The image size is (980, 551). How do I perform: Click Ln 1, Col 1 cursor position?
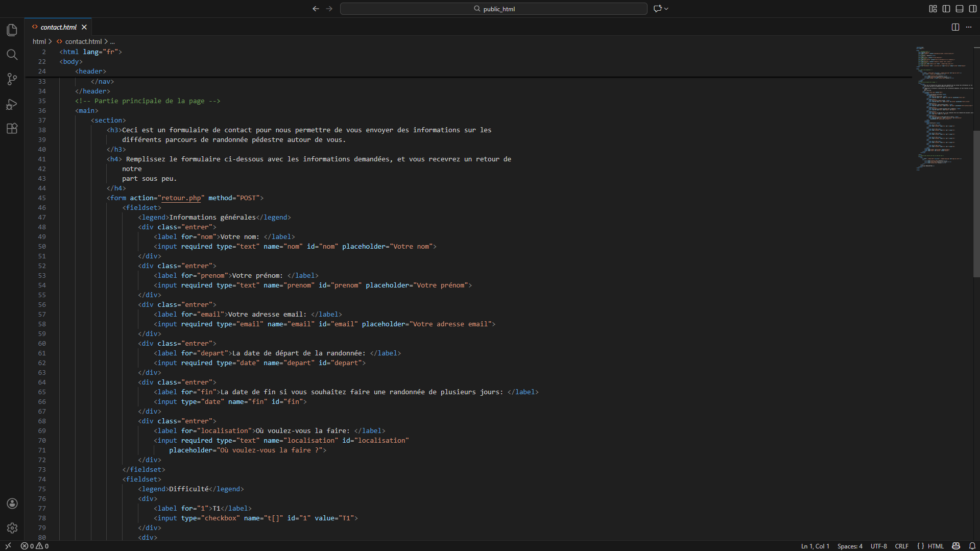(815, 546)
